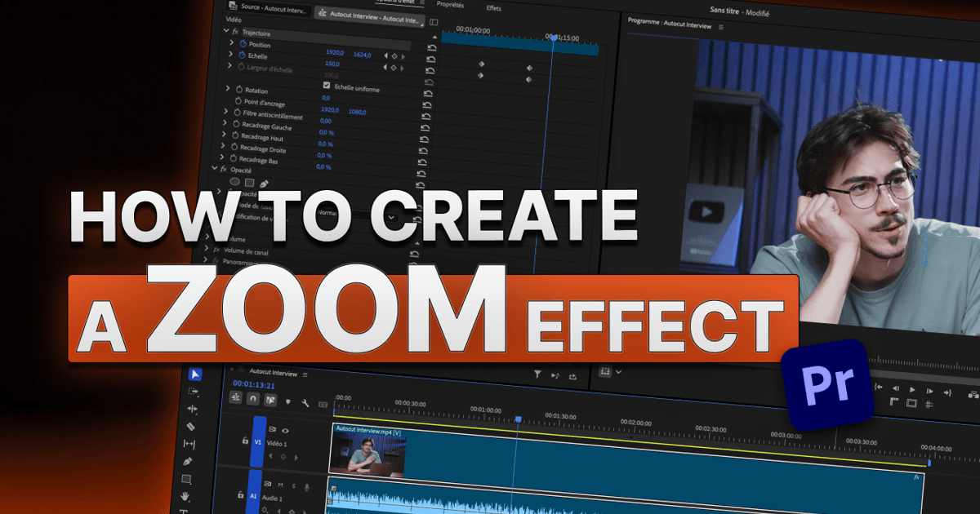980x514 pixels.
Task: Click the voice-over microphone icon on Audio 1
Action: coord(307,486)
